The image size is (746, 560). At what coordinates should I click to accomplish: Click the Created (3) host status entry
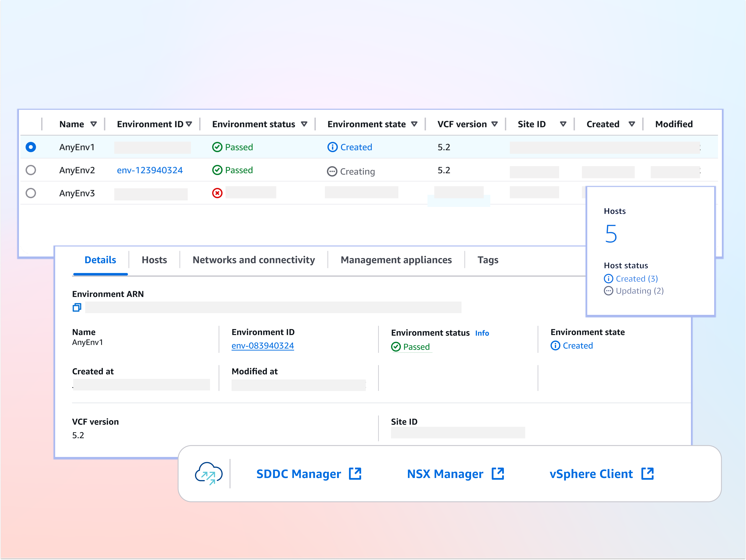click(x=637, y=278)
